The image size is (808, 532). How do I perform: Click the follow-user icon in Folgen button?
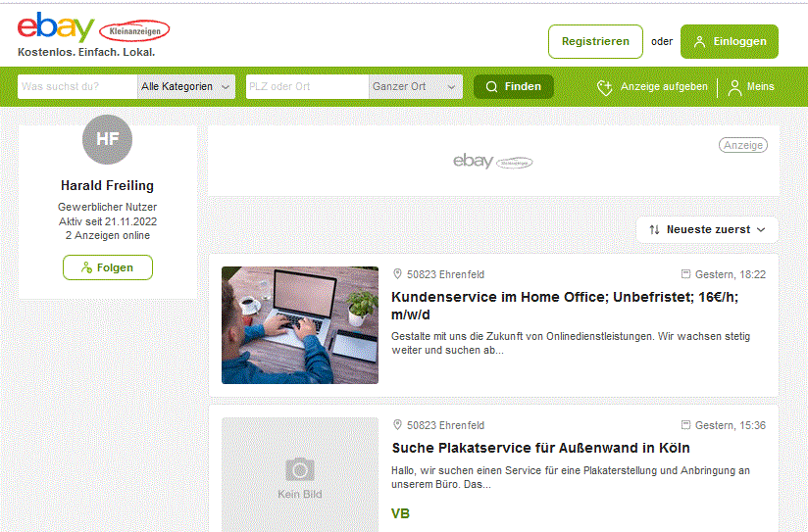click(x=86, y=267)
